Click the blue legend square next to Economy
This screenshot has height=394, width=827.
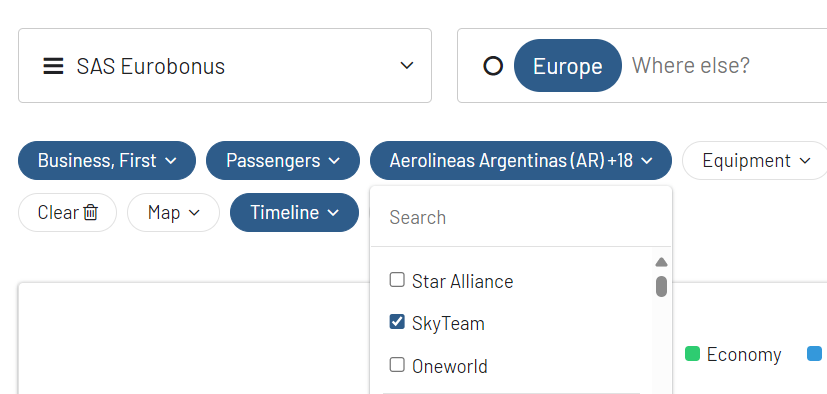coord(815,354)
